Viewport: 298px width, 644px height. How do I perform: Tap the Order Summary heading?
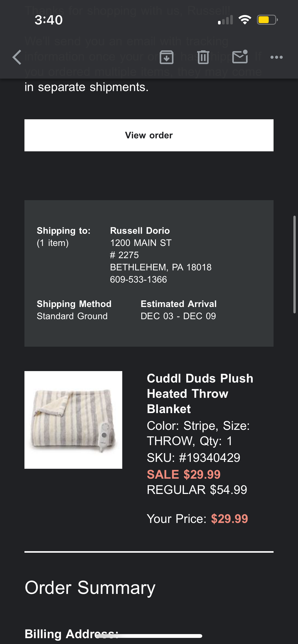pos(90,588)
